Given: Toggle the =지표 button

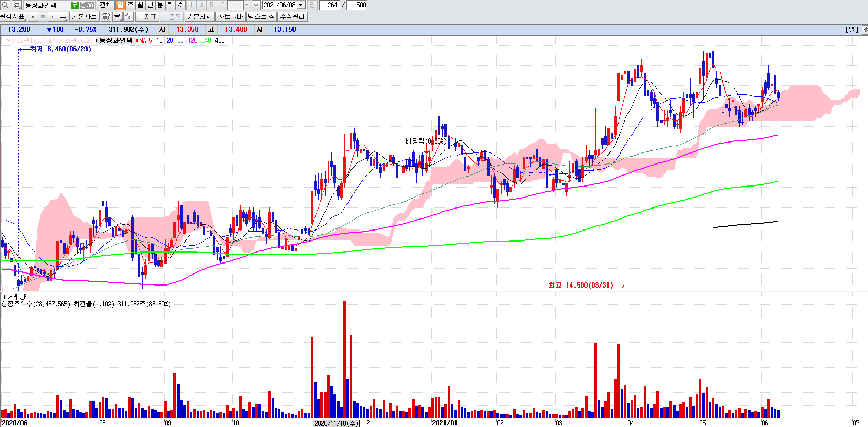Looking at the screenshot, I should click(x=147, y=17).
